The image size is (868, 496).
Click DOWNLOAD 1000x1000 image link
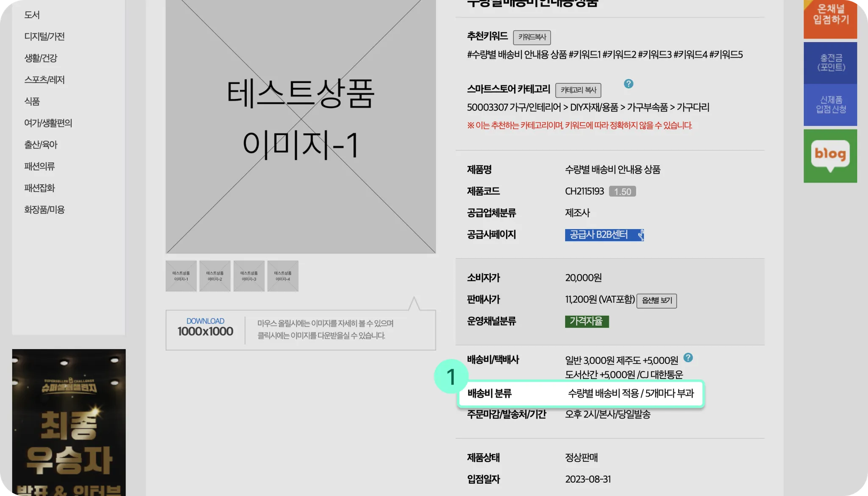point(205,328)
